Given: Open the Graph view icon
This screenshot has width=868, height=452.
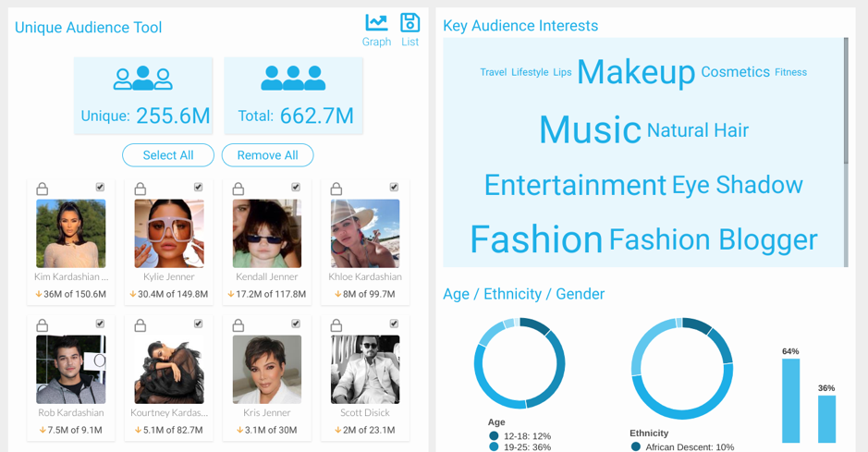Looking at the screenshot, I should click(376, 22).
